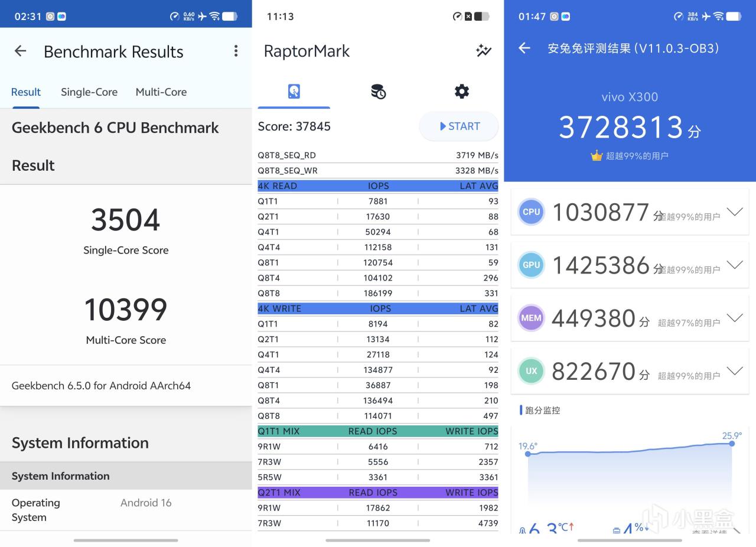Screen dimensions: 756x547
Task: Tap the 'Score: 37845' text in RaptorMark
Action: point(294,126)
